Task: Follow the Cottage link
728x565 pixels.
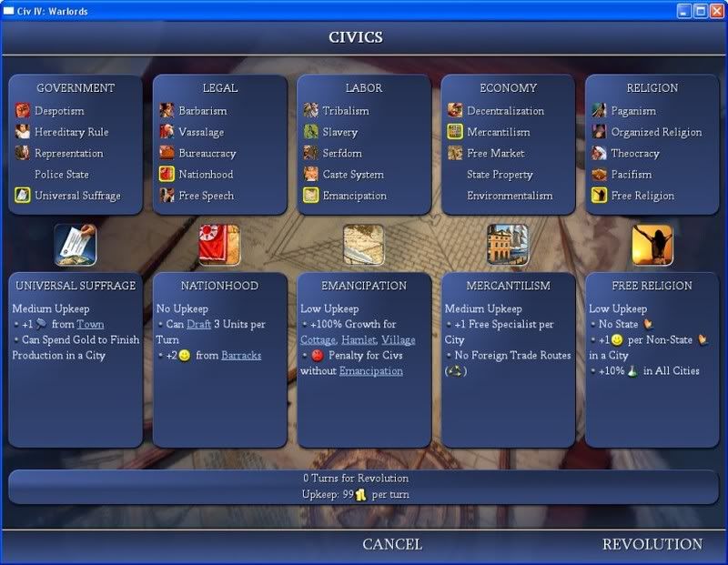Action: click(318, 340)
